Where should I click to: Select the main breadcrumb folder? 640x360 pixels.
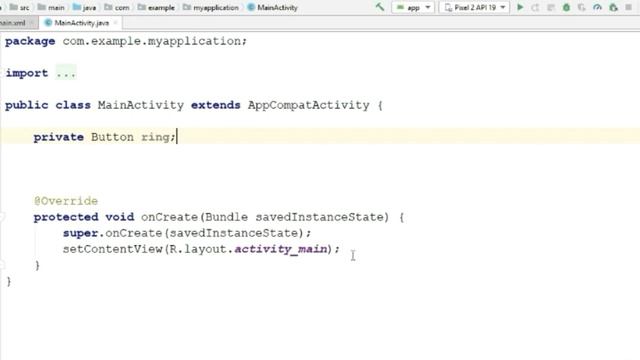click(51, 7)
